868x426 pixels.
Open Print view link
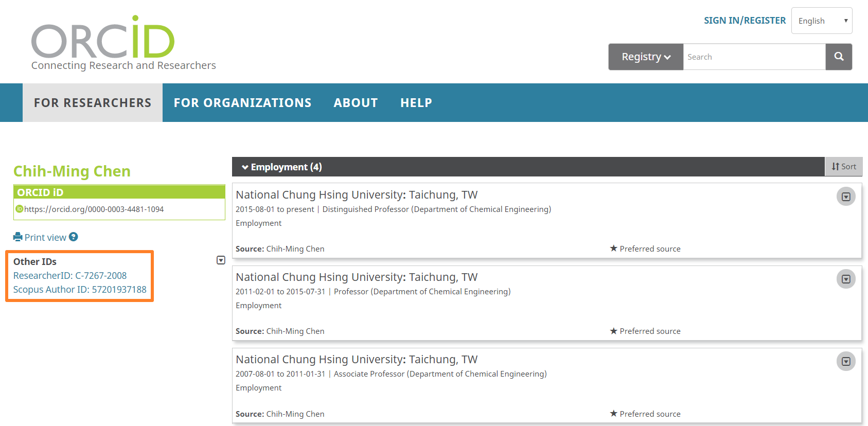click(x=45, y=237)
